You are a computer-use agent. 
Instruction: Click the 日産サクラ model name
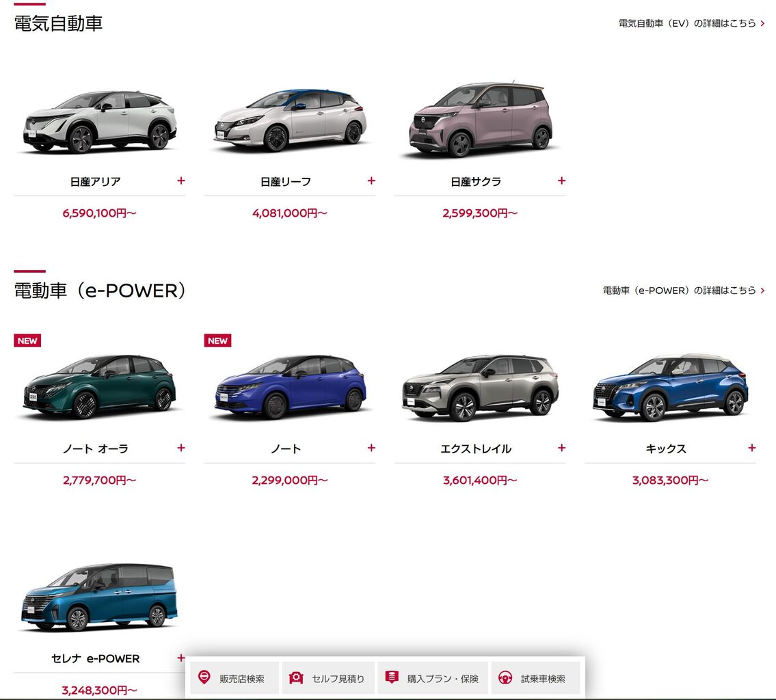[476, 182]
